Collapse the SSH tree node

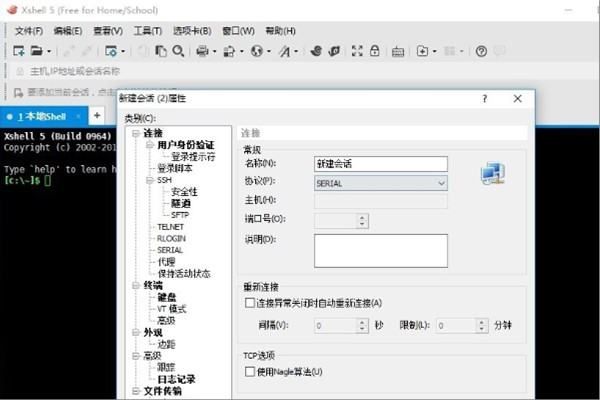150,180
